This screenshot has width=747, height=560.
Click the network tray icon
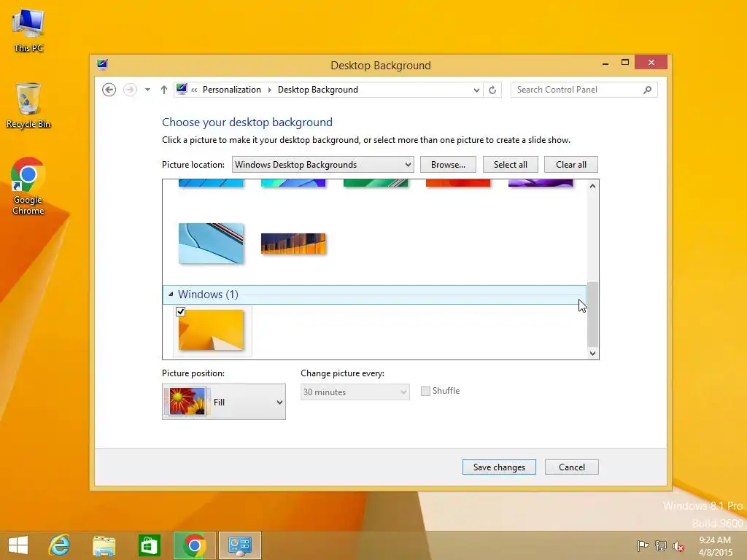point(661,545)
